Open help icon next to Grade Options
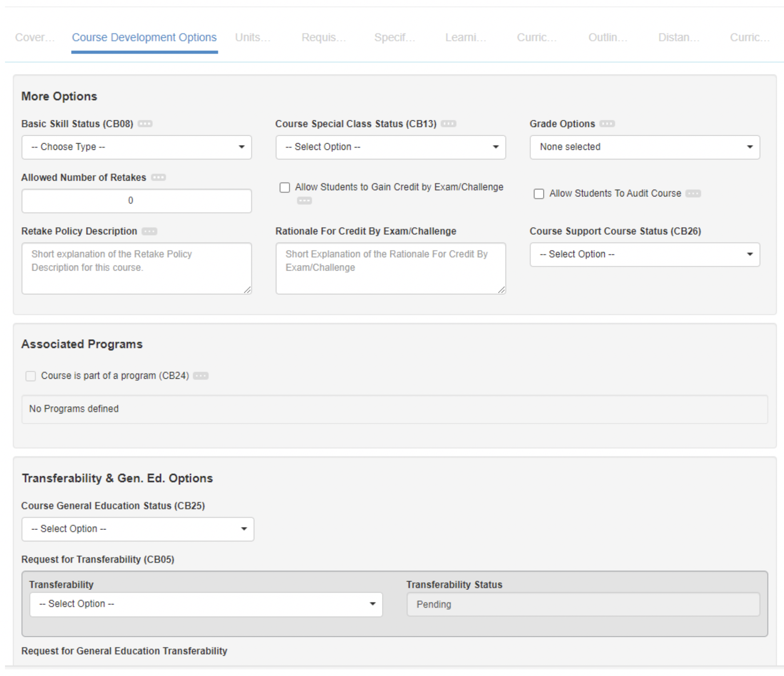The height and width of the screenshot is (676, 784). point(607,124)
